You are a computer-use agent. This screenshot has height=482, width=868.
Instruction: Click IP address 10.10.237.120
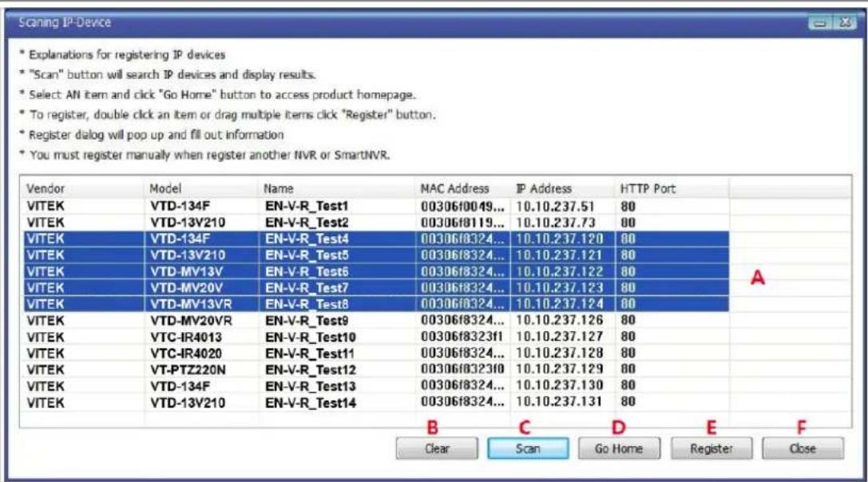click(x=560, y=239)
